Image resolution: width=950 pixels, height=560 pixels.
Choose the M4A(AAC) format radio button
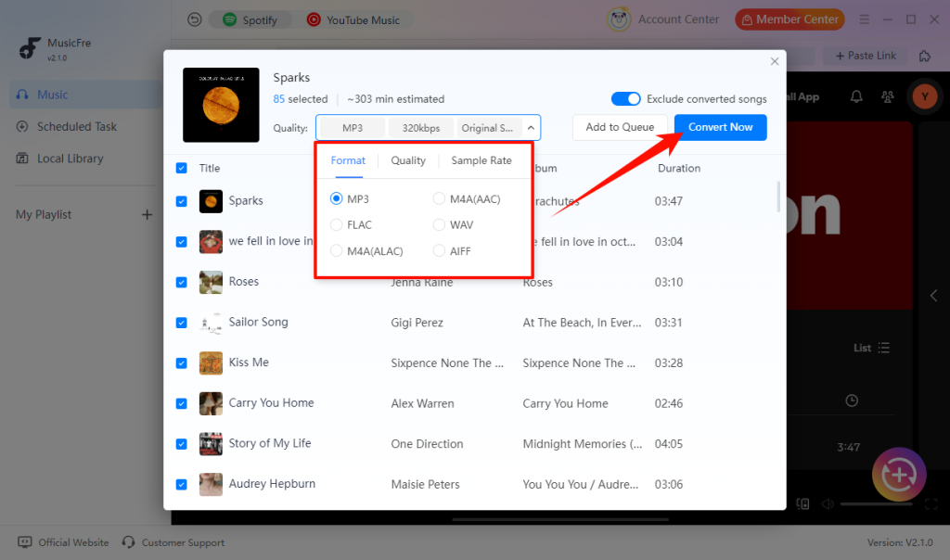439,198
